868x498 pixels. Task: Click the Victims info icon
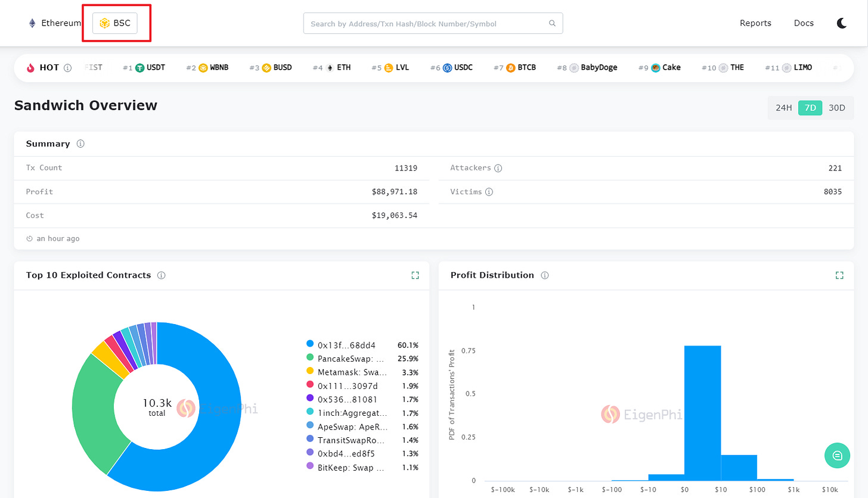(x=489, y=192)
